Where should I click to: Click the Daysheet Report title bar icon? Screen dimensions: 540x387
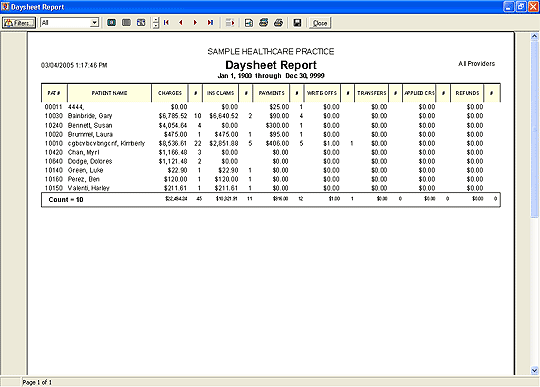click(5, 7)
